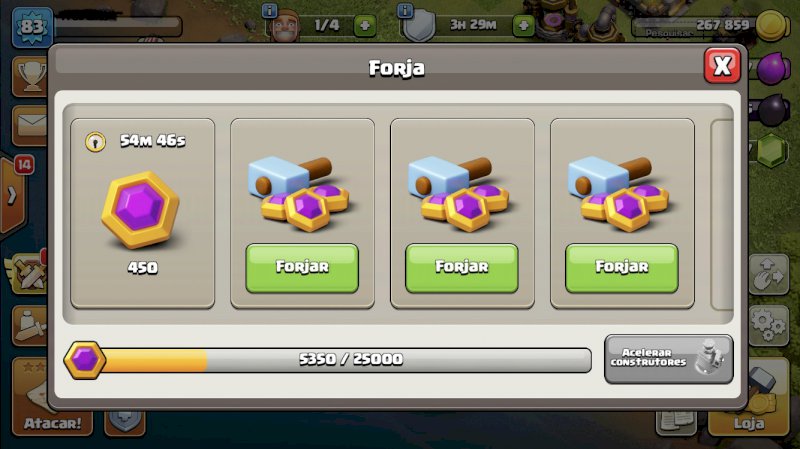Open settings gears icon
The image size is (800, 449).
(x=769, y=325)
